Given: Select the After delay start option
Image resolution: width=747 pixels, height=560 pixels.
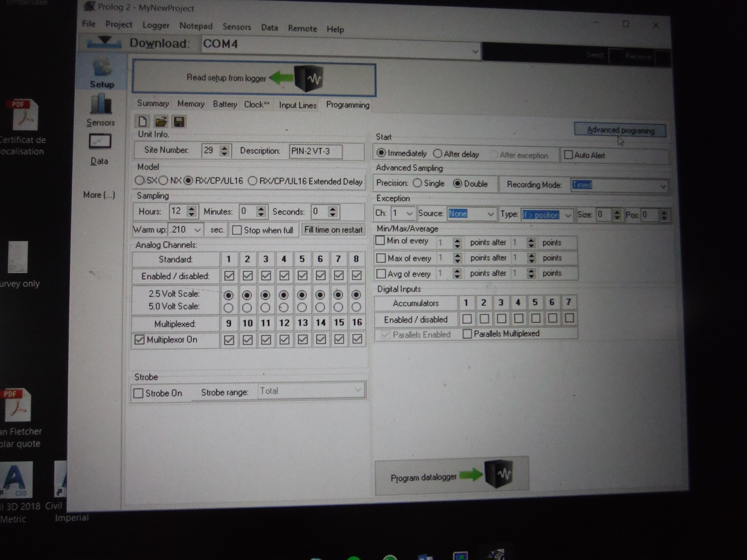Looking at the screenshot, I should (438, 154).
